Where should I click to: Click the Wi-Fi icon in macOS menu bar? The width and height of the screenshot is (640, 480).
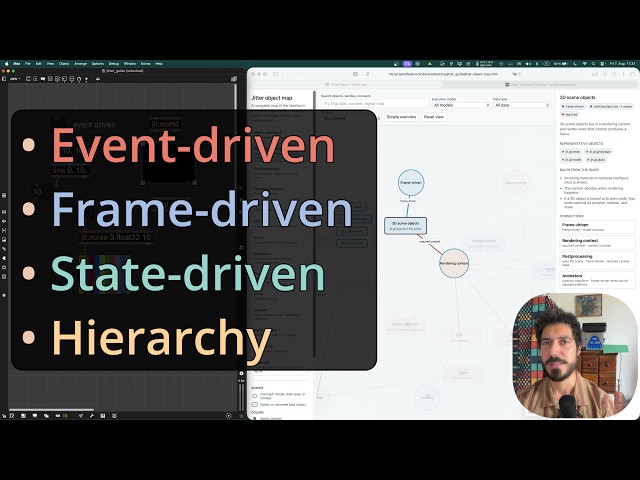(x=584, y=64)
